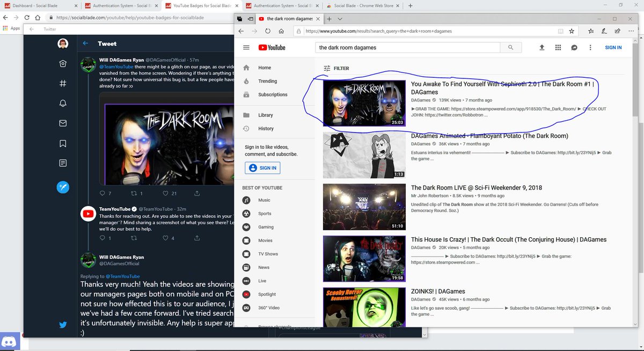
Task: Open YouTube settings three-dot menu
Action: pos(590,47)
